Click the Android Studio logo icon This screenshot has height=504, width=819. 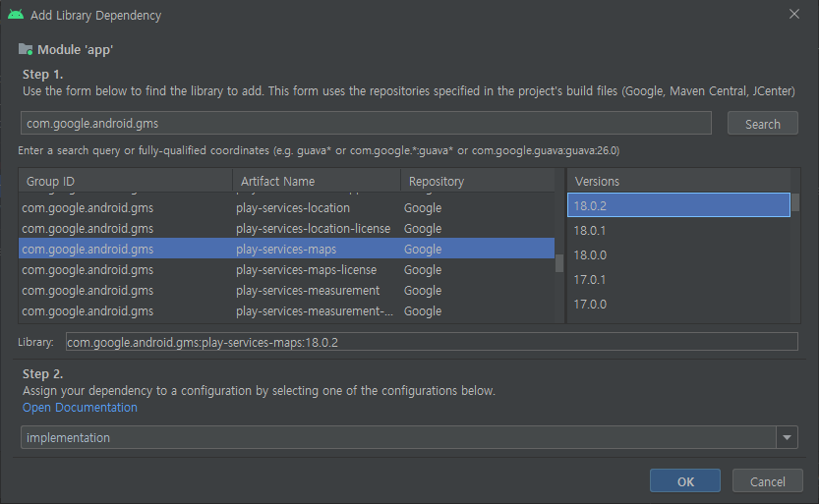point(16,15)
